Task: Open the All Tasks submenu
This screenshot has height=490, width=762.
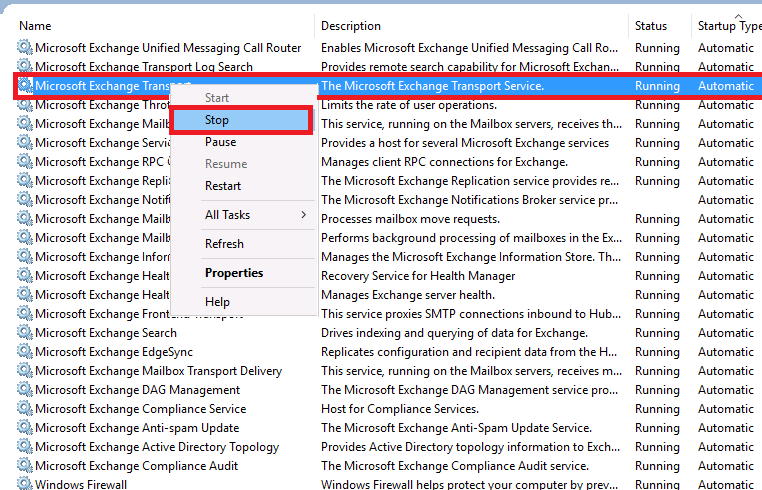Action: pyautogui.click(x=244, y=215)
